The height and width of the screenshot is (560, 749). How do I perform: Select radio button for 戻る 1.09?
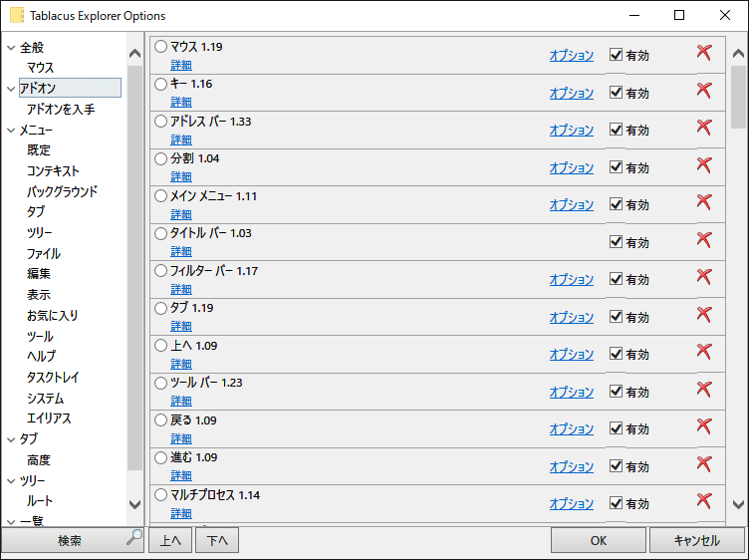click(x=161, y=420)
